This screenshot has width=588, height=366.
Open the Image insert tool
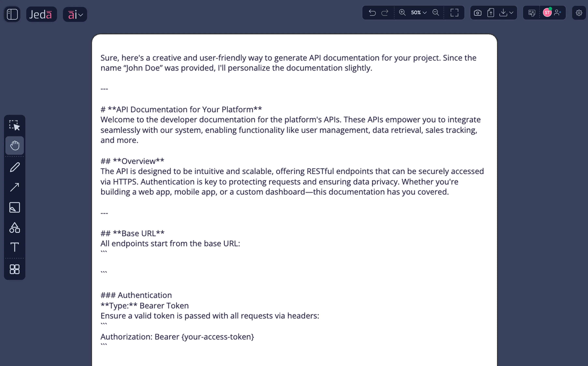pos(15,207)
